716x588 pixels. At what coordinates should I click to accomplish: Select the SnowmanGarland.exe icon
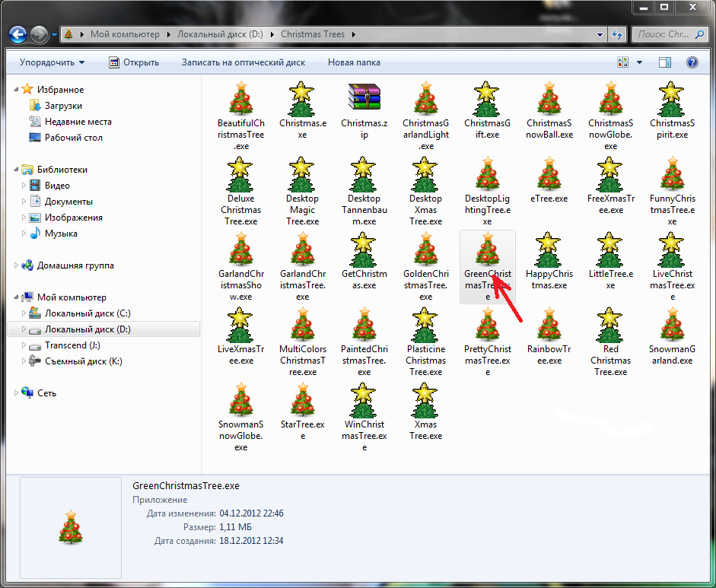click(x=672, y=324)
